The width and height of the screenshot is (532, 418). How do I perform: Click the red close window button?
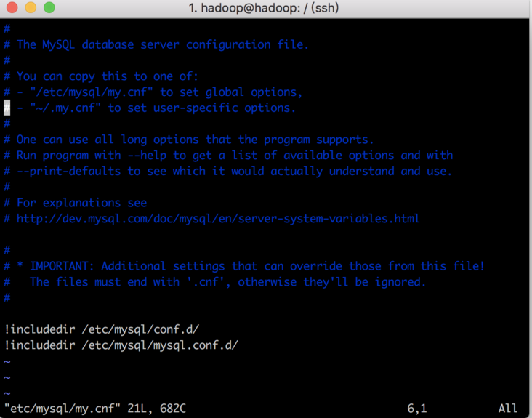pyautogui.click(x=12, y=8)
